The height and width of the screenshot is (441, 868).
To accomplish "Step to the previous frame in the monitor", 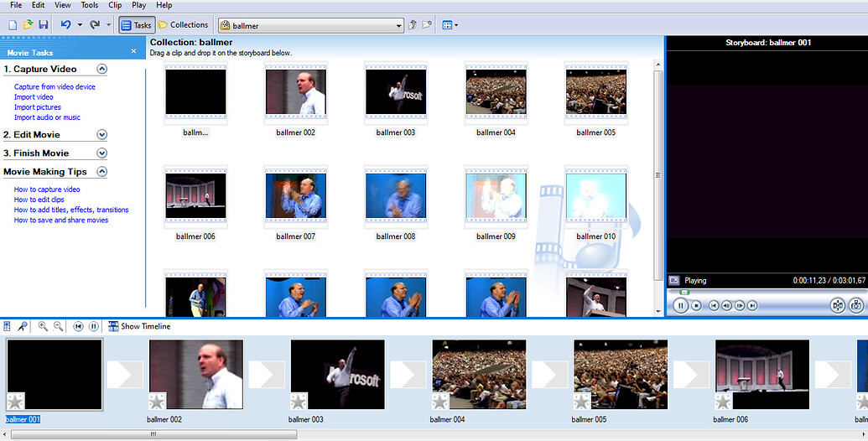I will click(727, 305).
